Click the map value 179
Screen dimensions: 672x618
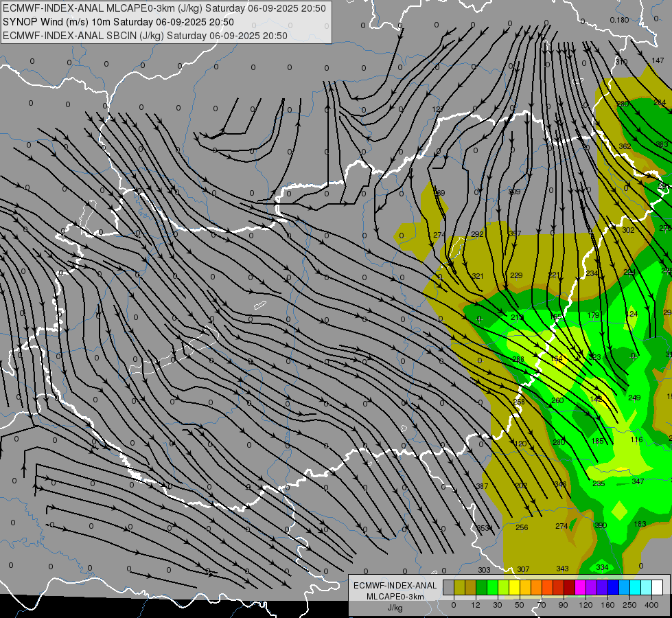point(593,314)
